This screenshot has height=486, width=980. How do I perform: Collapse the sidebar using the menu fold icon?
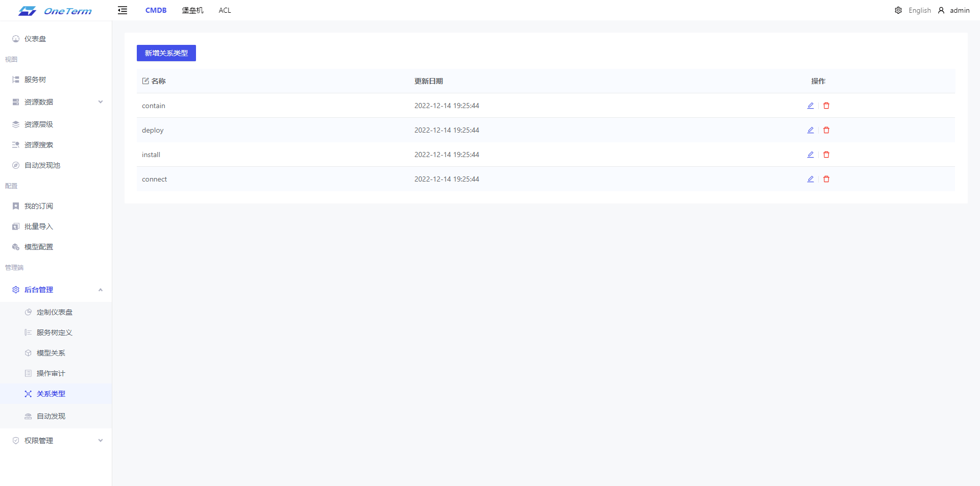(x=122, y=10)
